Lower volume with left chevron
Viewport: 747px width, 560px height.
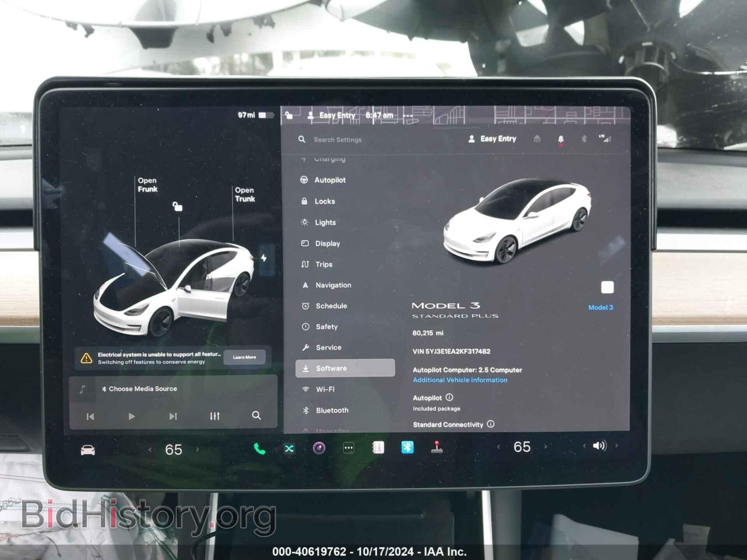pyautogui.click(x=584, y=446)
